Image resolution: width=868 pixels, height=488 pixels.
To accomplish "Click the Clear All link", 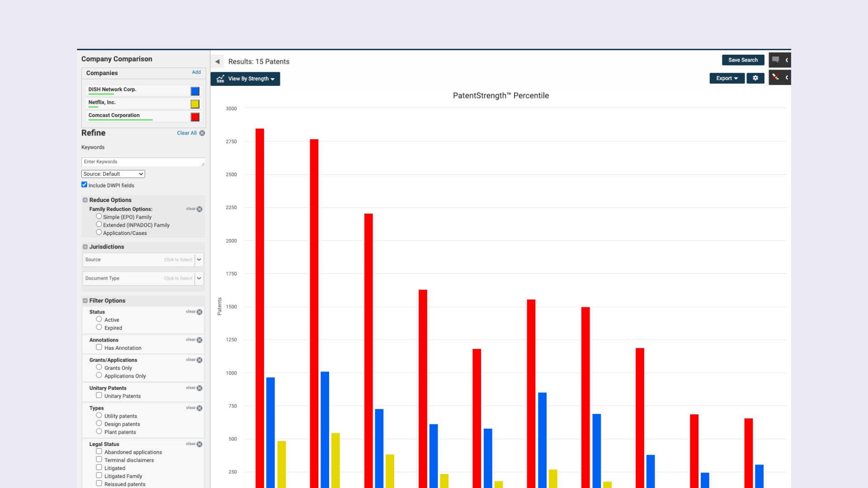I will coord(187,133).
